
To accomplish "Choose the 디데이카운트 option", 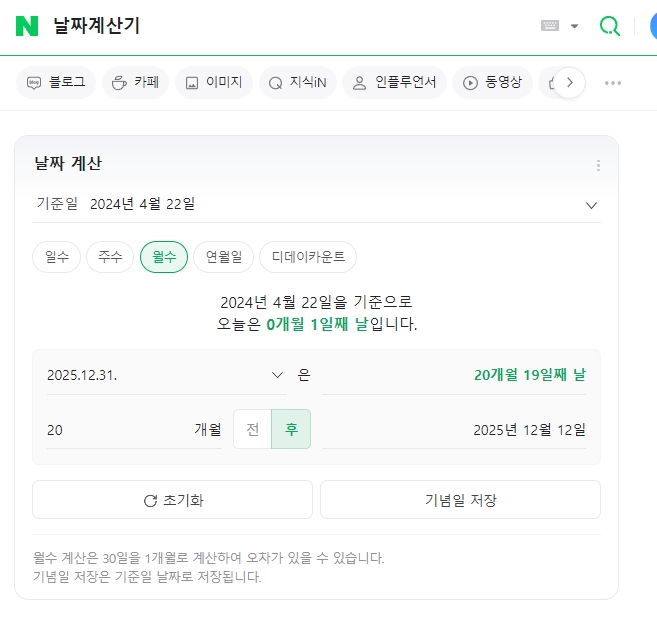I will coord(308,257).
